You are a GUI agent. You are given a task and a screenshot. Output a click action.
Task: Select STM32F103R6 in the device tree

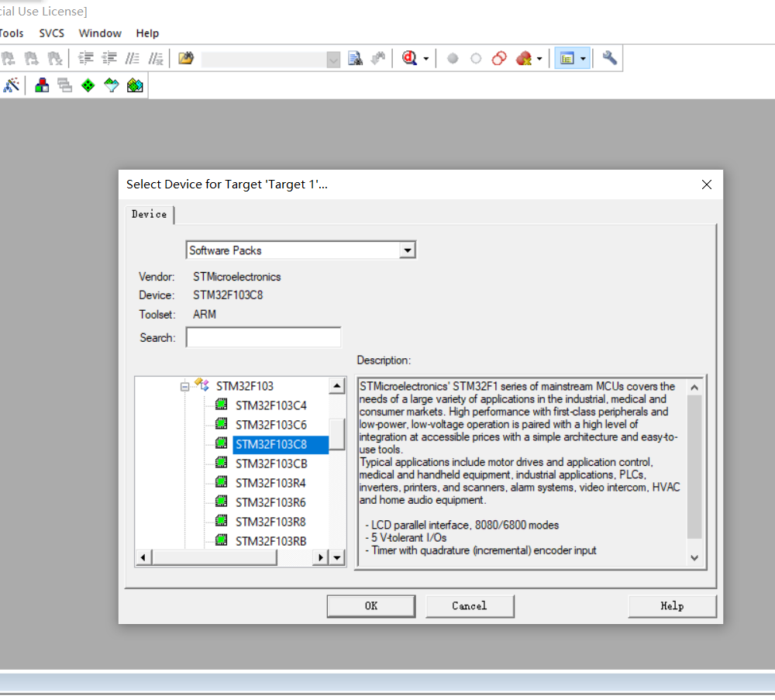coord(270,502)
